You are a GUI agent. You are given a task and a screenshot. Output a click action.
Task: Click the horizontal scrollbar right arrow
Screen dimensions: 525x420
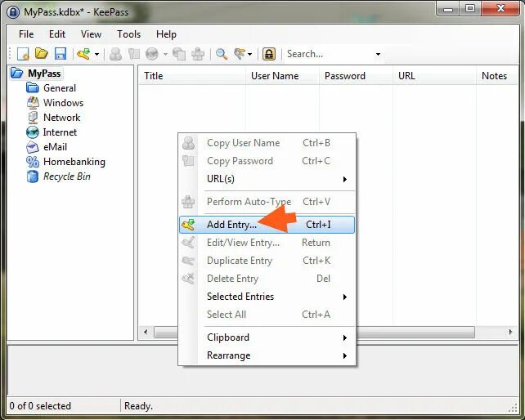tap(510, 332)
